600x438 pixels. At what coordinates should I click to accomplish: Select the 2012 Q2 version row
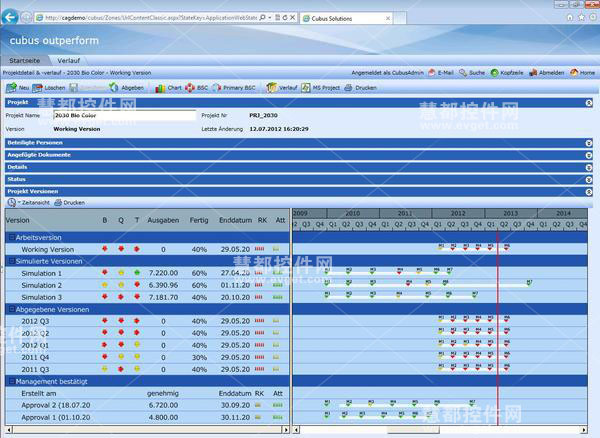tap(147, 333)
